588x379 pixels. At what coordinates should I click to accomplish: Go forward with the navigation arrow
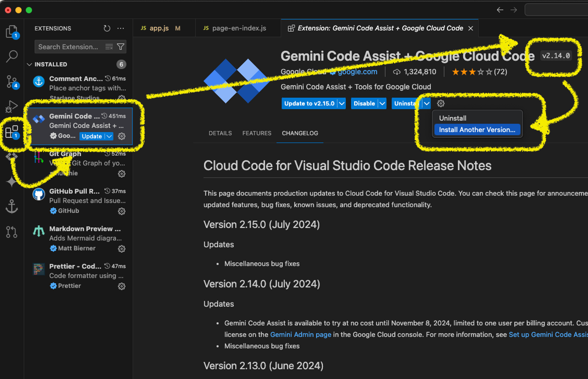(514, 10)
